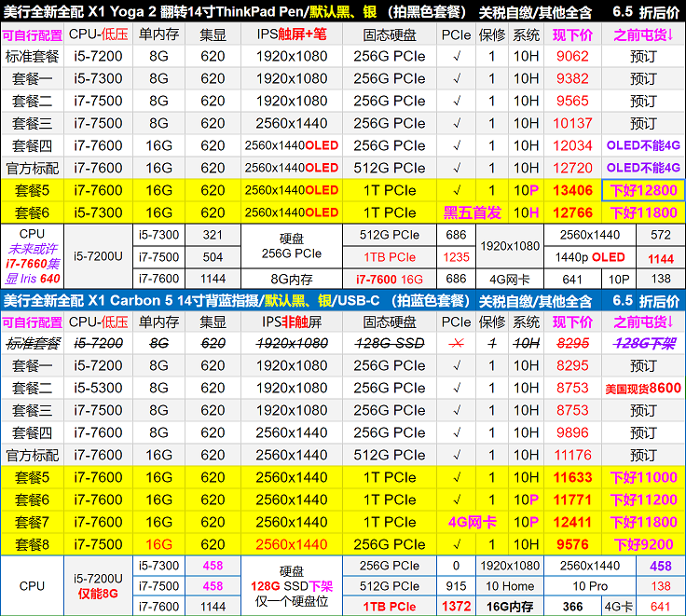Viewport: 686px width, 616px height.
Task: Select price 13406 in Yoga 套餐5 row
Action: click(572, 190)
